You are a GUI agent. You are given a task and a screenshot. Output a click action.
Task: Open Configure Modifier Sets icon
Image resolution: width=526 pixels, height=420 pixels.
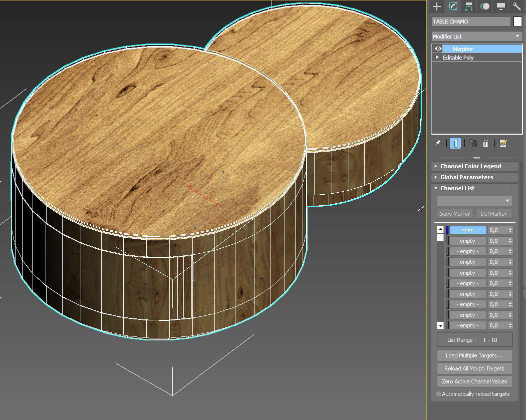point(503,144)
